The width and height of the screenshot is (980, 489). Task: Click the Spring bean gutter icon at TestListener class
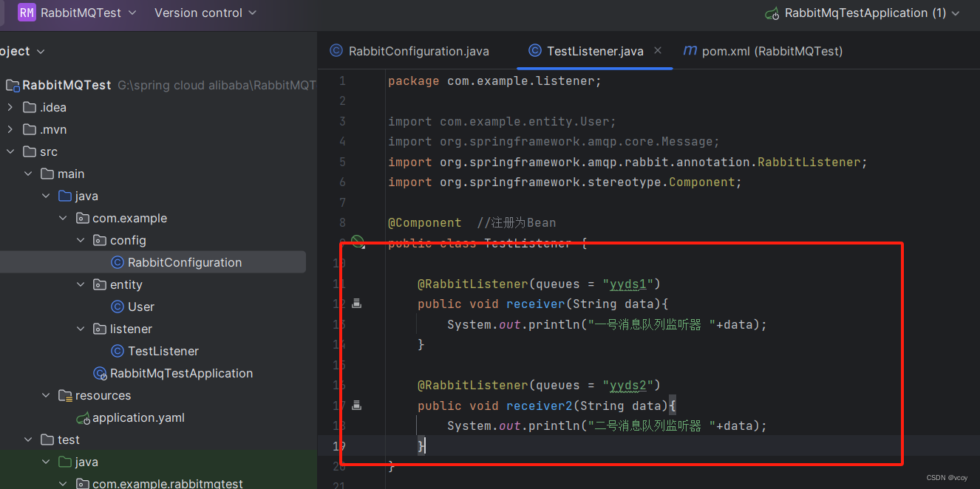pyautogui.click(x=358, y=242)
